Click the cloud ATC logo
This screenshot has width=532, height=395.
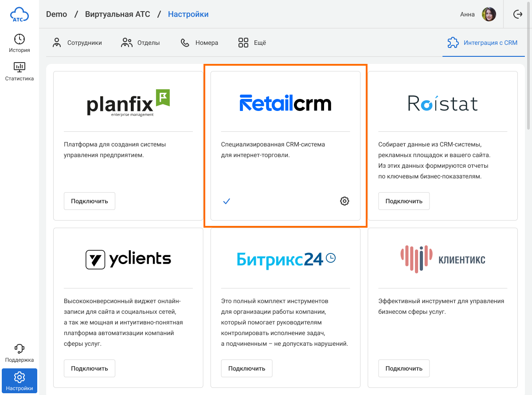(20, 14)
